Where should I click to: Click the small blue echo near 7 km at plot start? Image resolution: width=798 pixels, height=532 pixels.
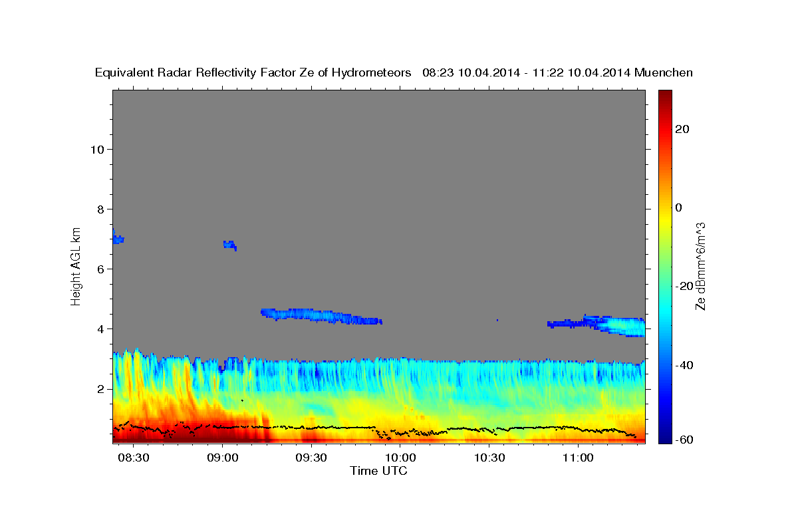[118, 237]
